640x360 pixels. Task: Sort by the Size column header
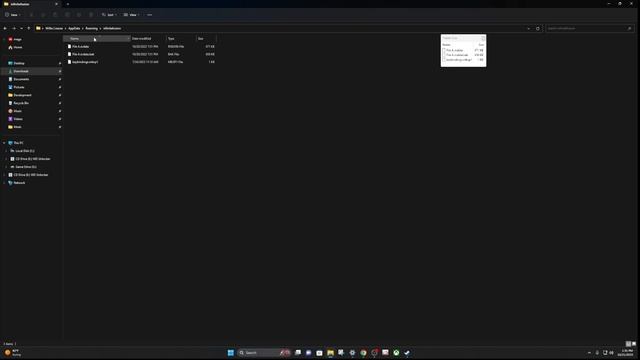[206, 38]
